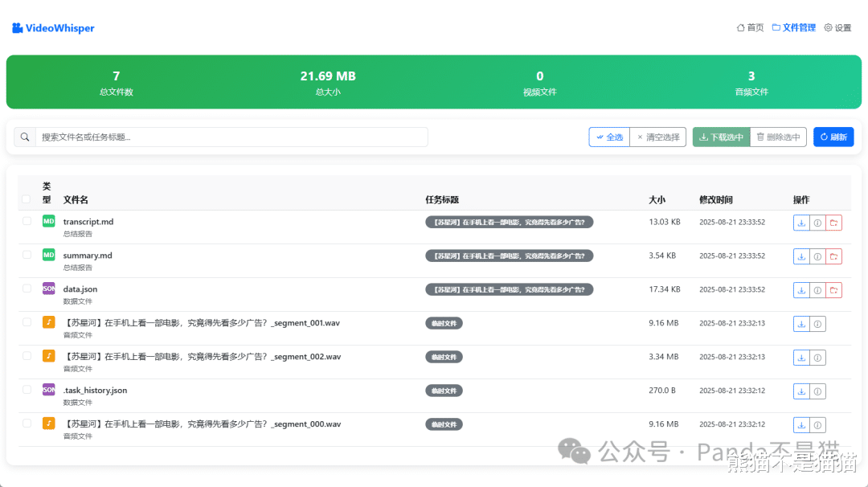The height and width of the screenshot is (487, 868).
Task: Click the task title badge for transcript.md
Action: (510, 222)
